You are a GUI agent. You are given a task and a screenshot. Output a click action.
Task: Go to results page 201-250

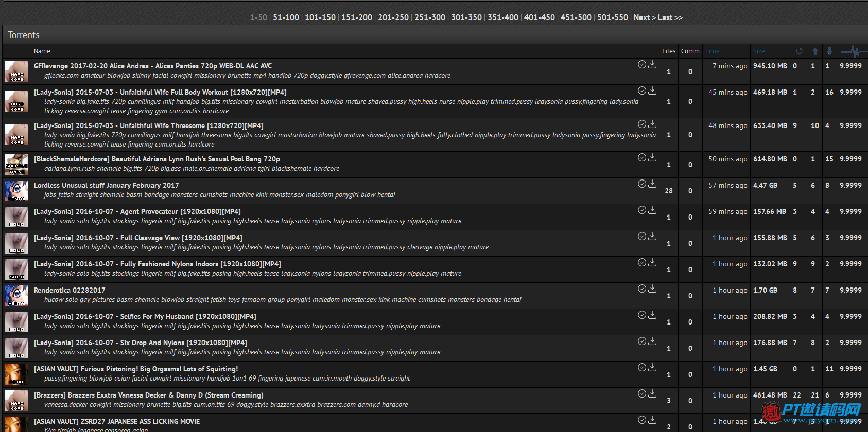click(x=393, y=17)
